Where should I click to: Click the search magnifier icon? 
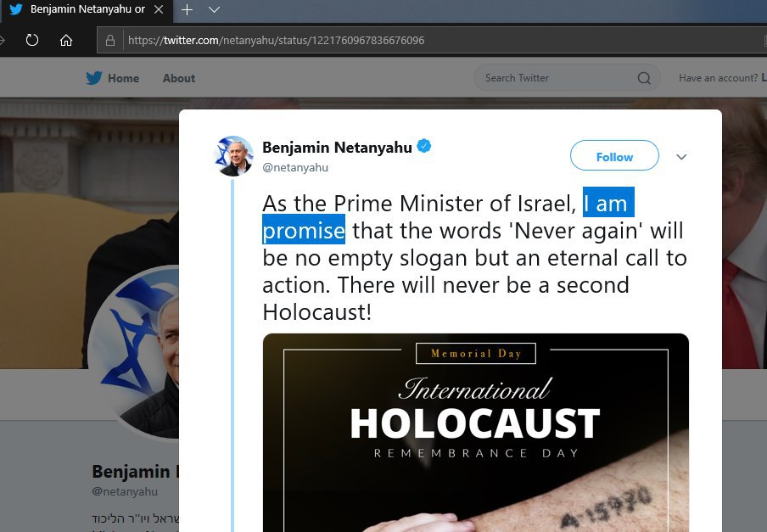[644, 78]
